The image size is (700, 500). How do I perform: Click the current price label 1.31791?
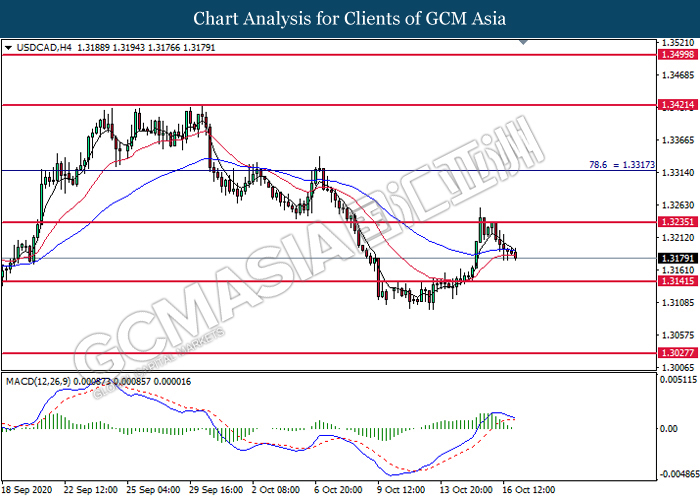coord(677,258)
